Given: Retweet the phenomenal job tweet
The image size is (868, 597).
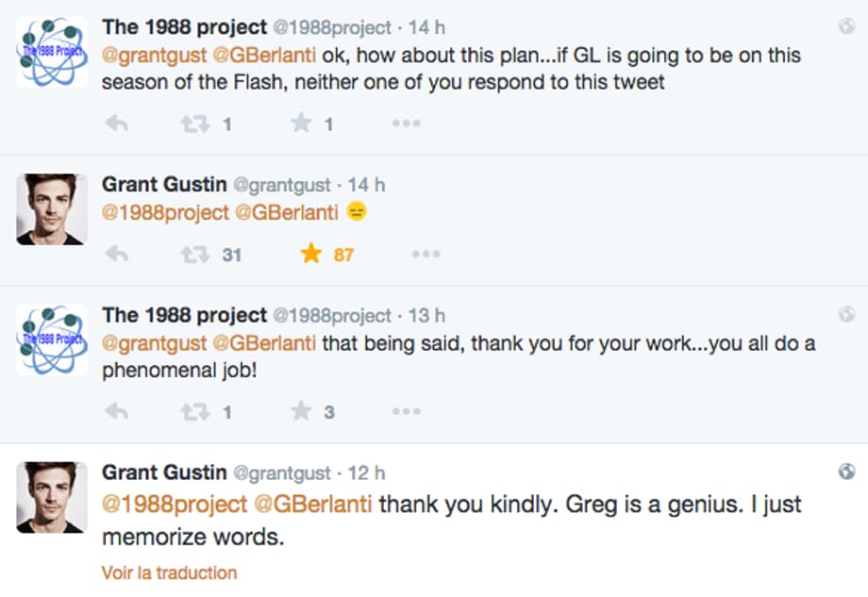Looking at the screenshot, I should (x=194, y=411).
